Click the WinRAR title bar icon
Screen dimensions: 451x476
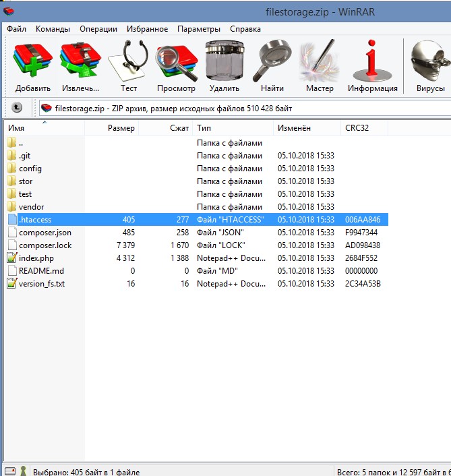pyautogui.click(x=9, y=11)
